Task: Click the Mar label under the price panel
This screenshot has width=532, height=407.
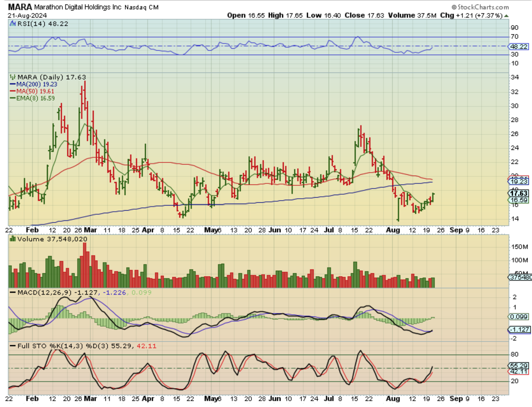Action: [91, 230]
